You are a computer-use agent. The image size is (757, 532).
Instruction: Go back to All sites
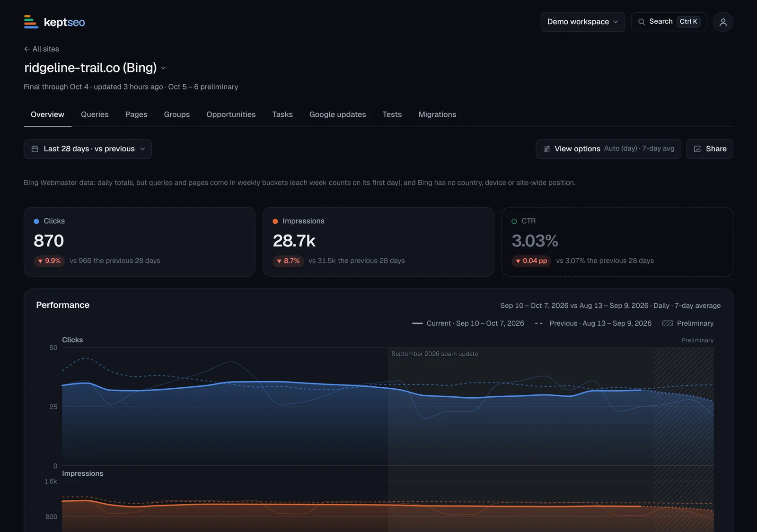pyautogui.click(x=42, y=49)
